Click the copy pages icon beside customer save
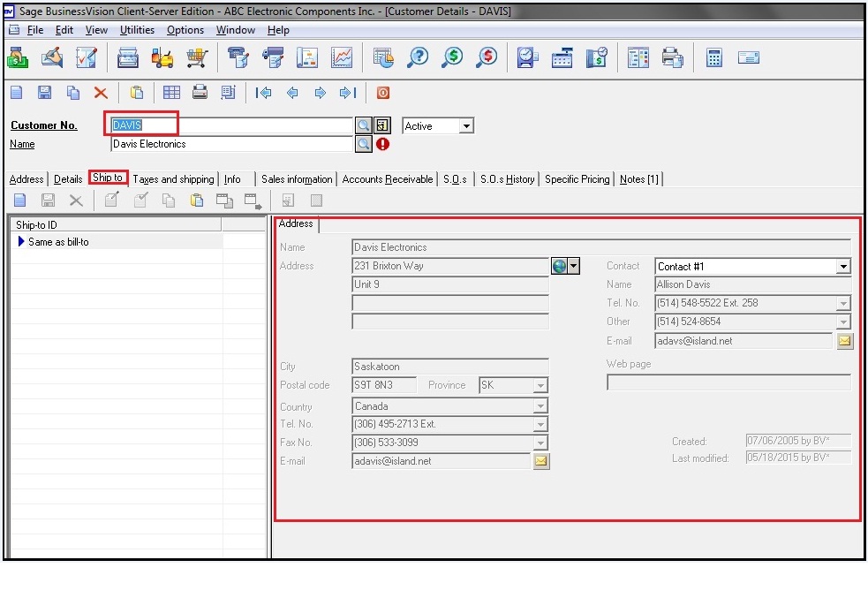868x598 pixels. (x=72, y=93)
